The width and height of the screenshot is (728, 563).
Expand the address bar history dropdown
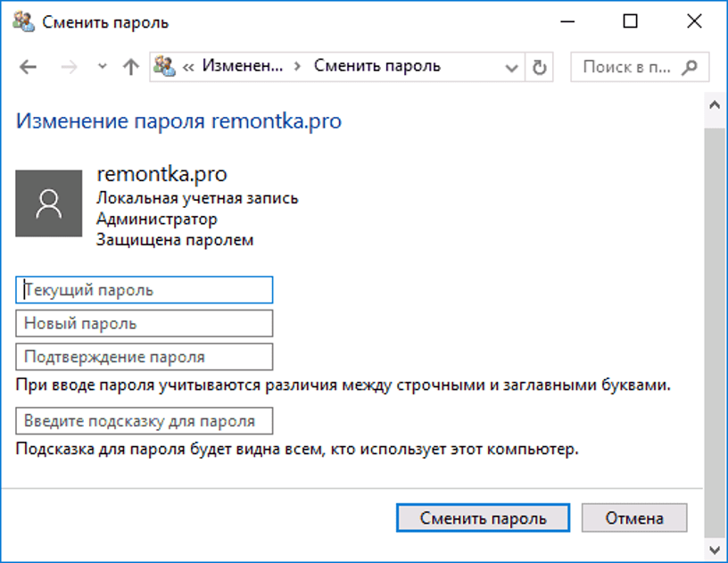point(512,67)
